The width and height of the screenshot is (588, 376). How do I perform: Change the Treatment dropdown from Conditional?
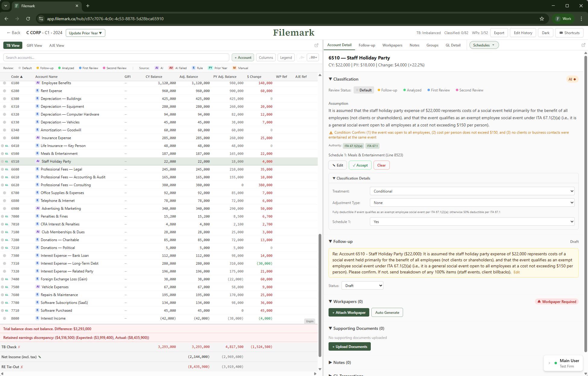point(472,191)
